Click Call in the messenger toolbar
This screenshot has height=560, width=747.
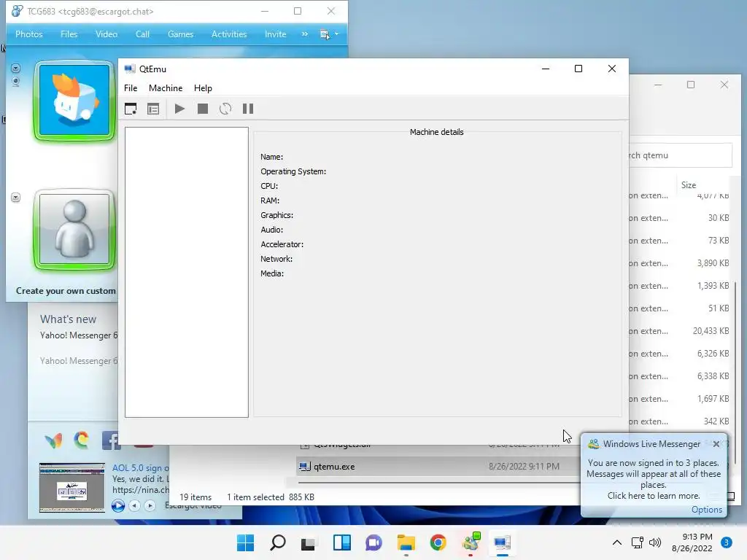[x=142, y=34]
